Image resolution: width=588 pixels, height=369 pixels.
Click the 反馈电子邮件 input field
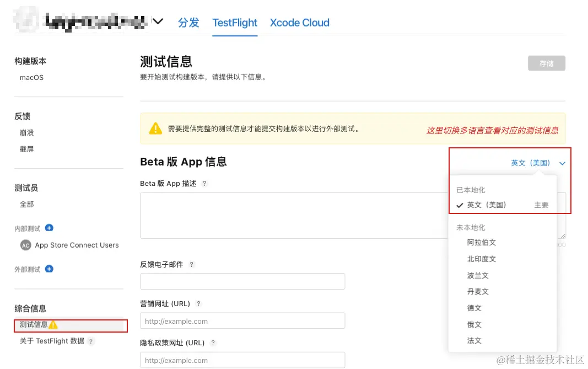pos(242,281)
